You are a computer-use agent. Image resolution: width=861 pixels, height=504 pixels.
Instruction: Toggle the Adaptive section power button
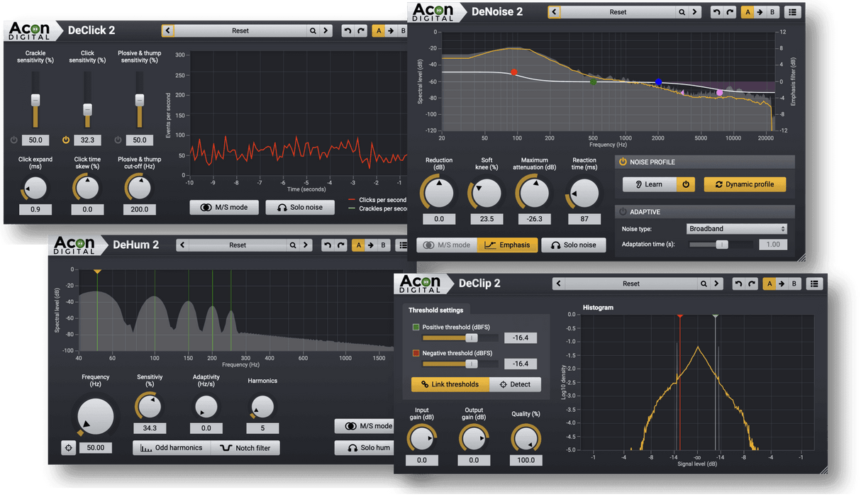623,211
